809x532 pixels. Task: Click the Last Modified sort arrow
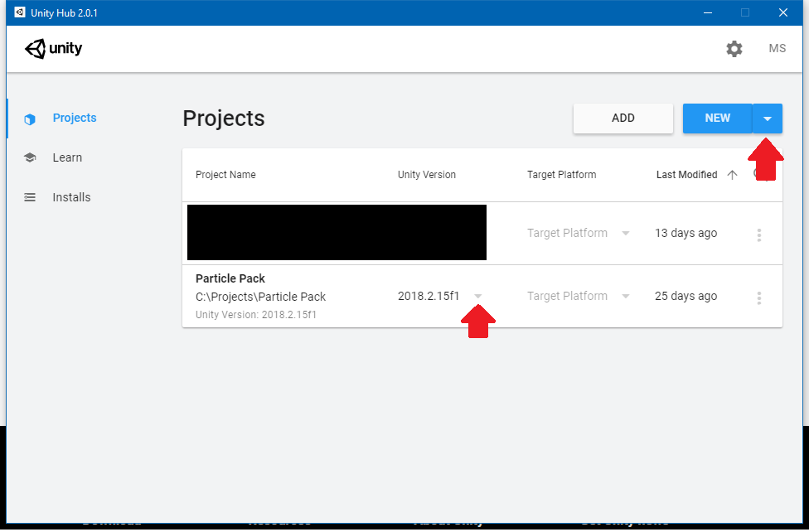pos(732,175)
